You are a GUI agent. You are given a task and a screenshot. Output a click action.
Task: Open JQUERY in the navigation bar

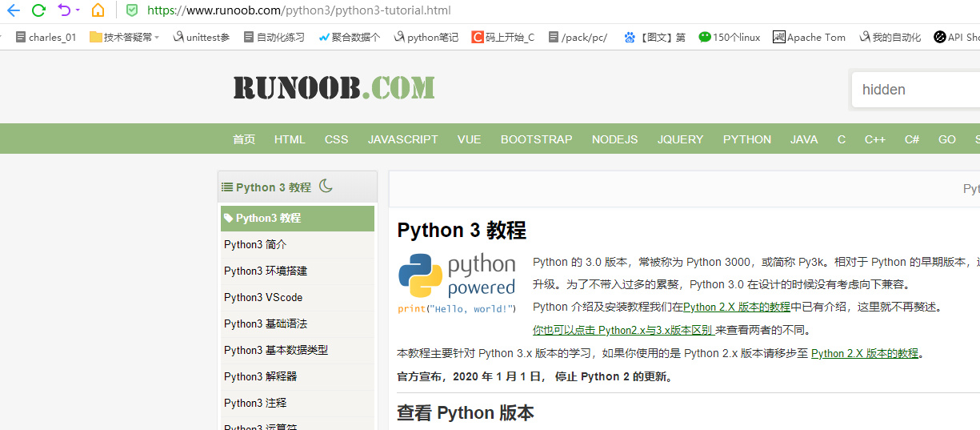point(681,139)
